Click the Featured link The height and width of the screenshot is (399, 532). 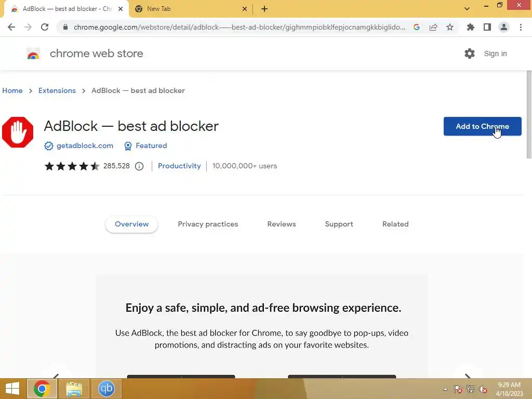151,146
